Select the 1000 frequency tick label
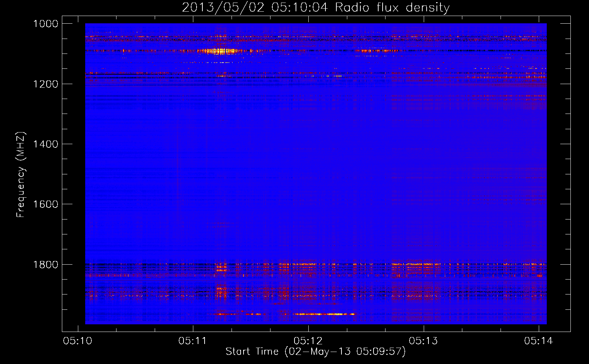 pos(46,24)
